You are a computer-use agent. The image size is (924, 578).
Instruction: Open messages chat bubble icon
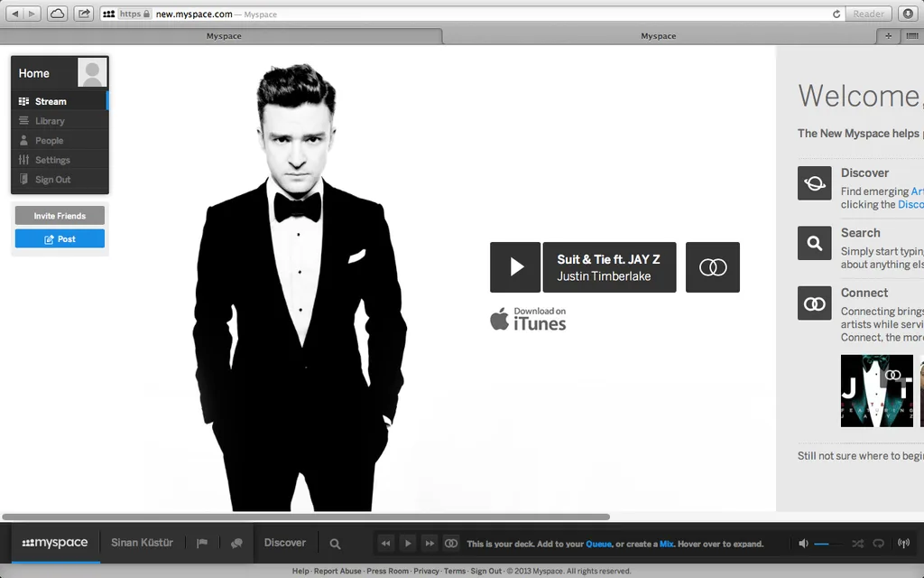point(236,543)
